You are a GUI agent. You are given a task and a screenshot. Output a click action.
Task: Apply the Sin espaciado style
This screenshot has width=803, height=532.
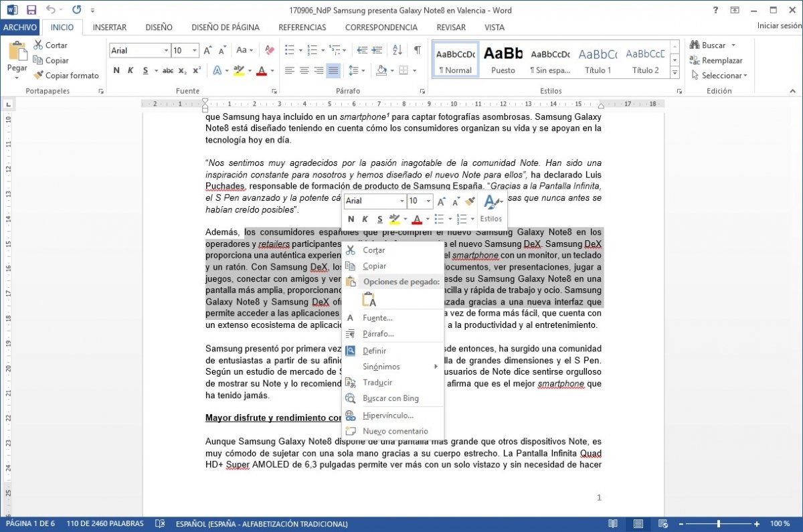coord(550,60)
